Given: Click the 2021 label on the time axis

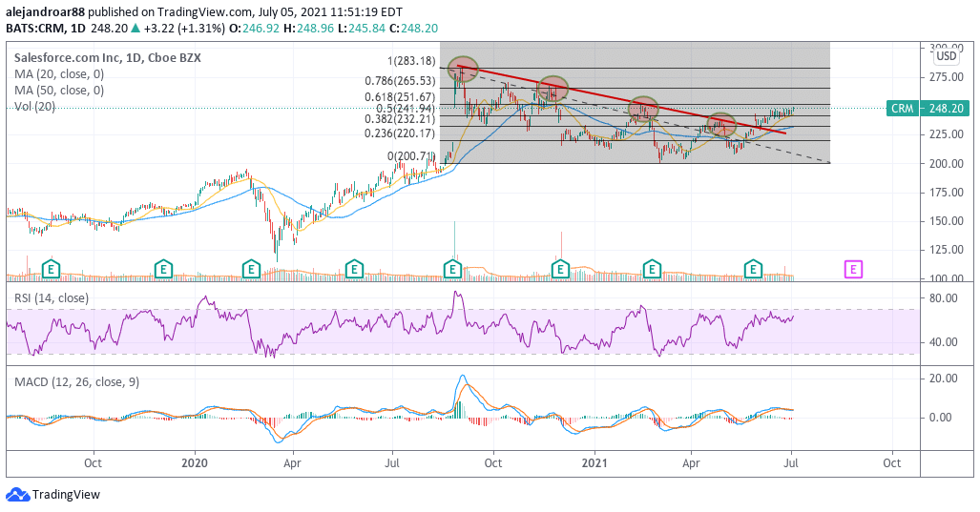Looking at the screenshot, I should [x=594, y=462].
